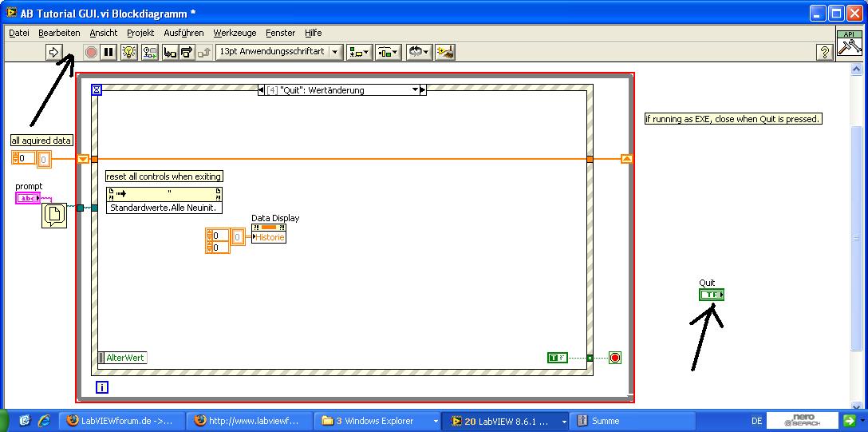Open 20 LabVIEW 8.6.1 taskbar group
This screenshot has height=432, width=868.
point(506,421)
